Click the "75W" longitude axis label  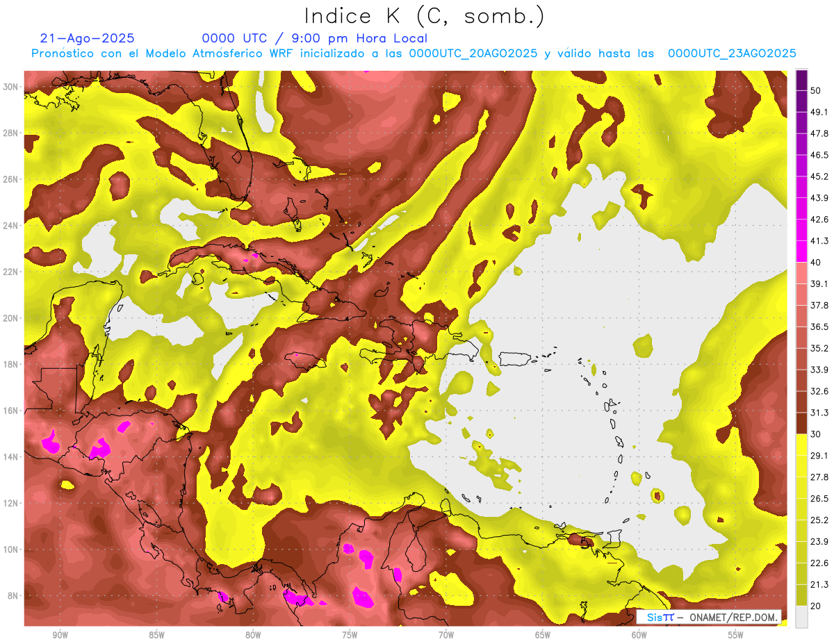(x=350, y=635)
